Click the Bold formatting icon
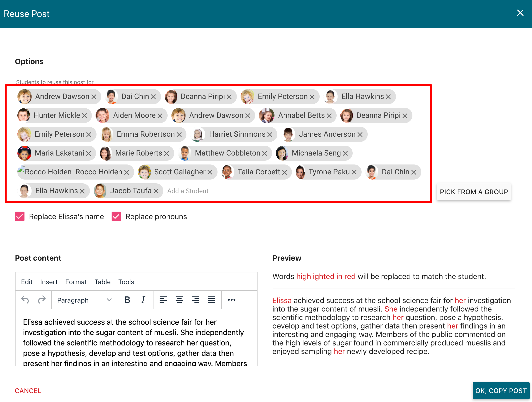This screenshot has width=532, height=402. pyautogui.click(x=127, y=300)
